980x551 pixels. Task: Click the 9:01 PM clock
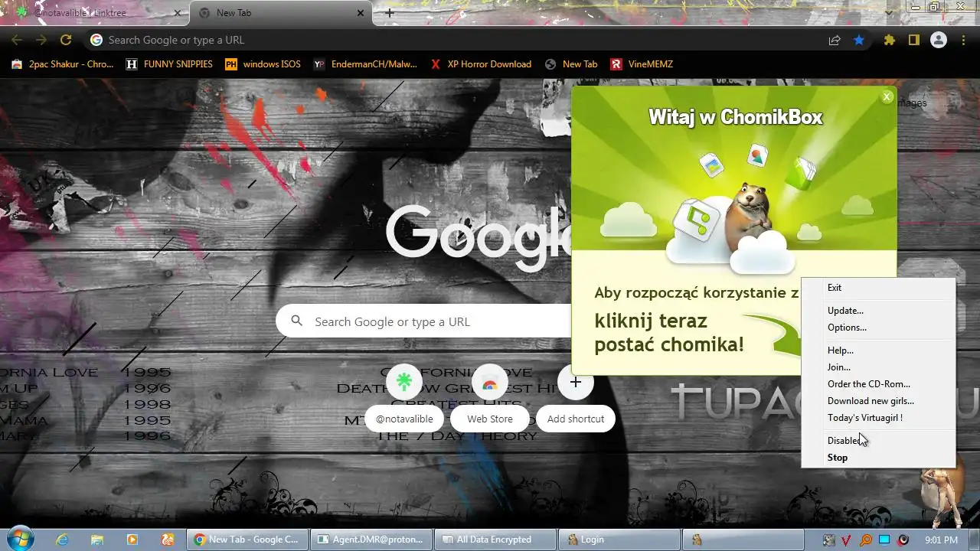pyautogui.click(x=941, y=540)
